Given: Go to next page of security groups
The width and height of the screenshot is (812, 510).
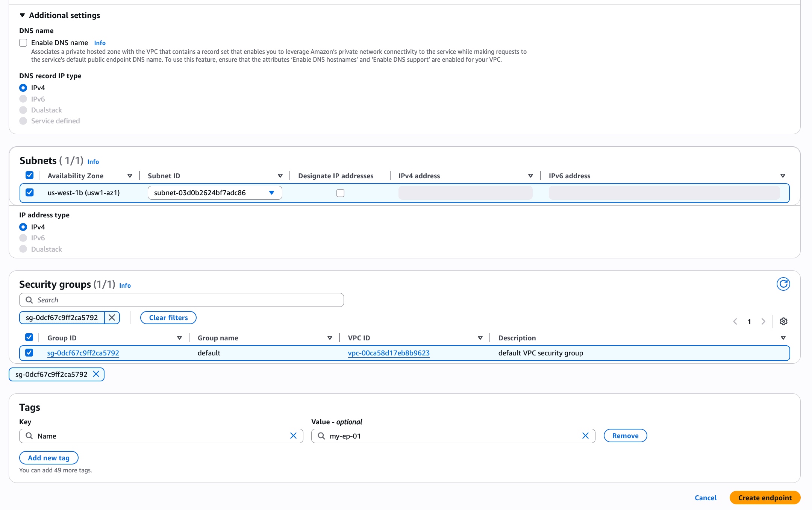Looking at the screenshot, I should tap(763, 321).
